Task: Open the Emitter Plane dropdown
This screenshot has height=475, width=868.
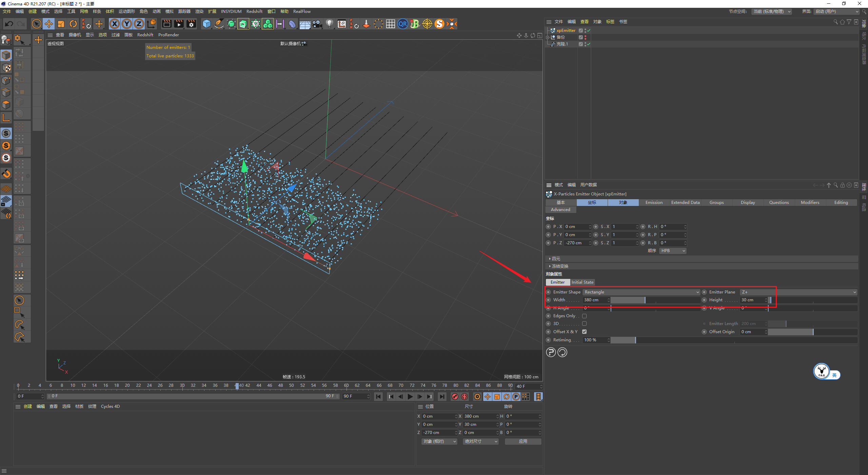Action: [x=798, y=292]
